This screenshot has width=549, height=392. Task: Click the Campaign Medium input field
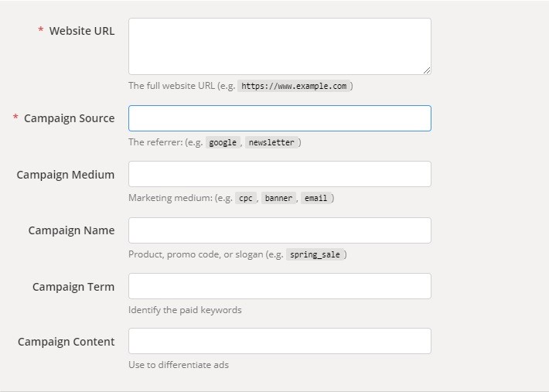(280, 174)
